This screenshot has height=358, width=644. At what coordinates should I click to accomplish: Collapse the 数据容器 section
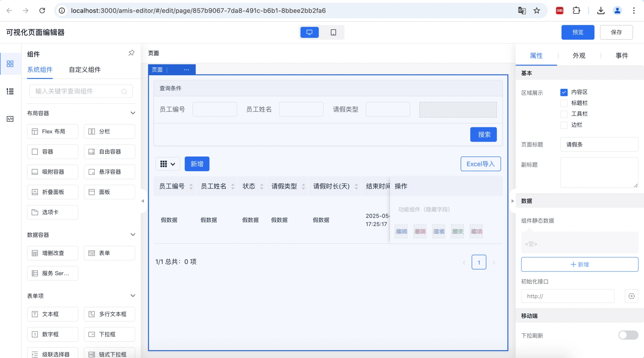coord(133,234)
